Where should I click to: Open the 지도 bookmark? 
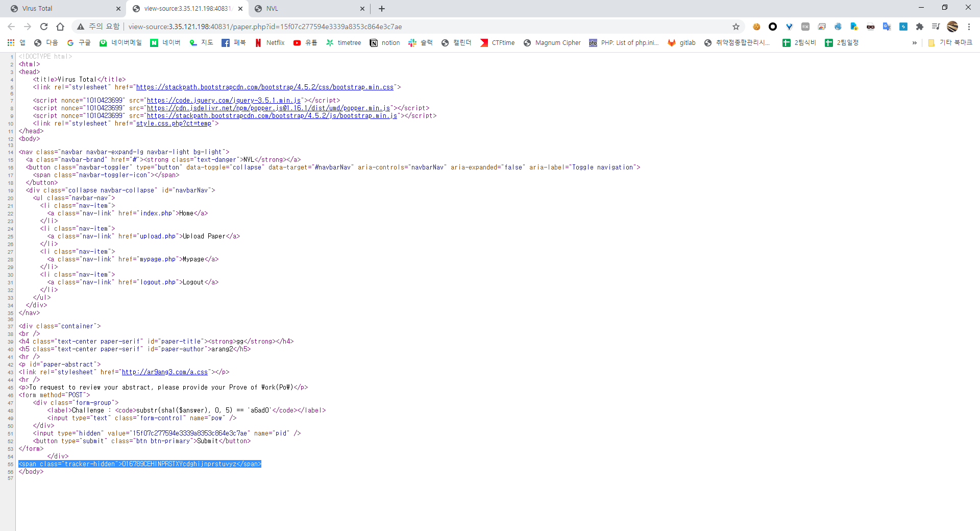click(x=201, y=43)
